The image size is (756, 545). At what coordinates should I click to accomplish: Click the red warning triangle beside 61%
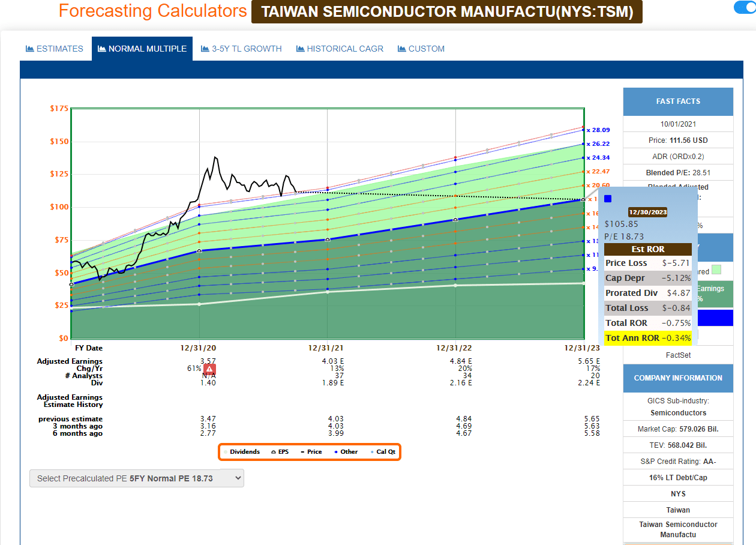tap(210, 369)
